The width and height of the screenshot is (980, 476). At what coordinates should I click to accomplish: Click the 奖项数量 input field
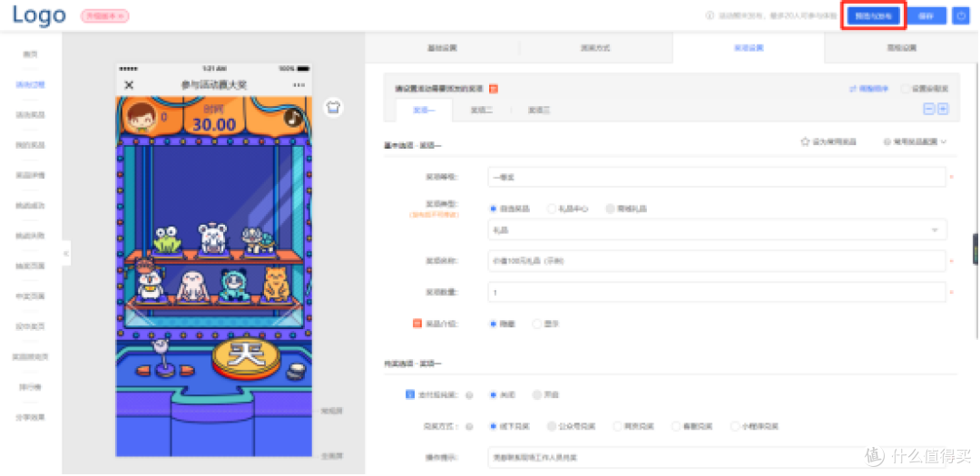[x=717, y=292]
